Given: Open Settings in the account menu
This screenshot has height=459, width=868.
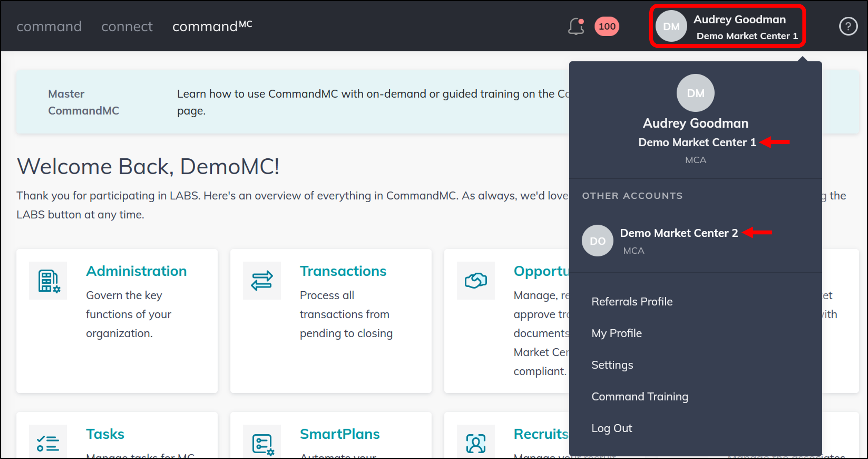Looking at the screenshot, I should (x=612, y=365).
